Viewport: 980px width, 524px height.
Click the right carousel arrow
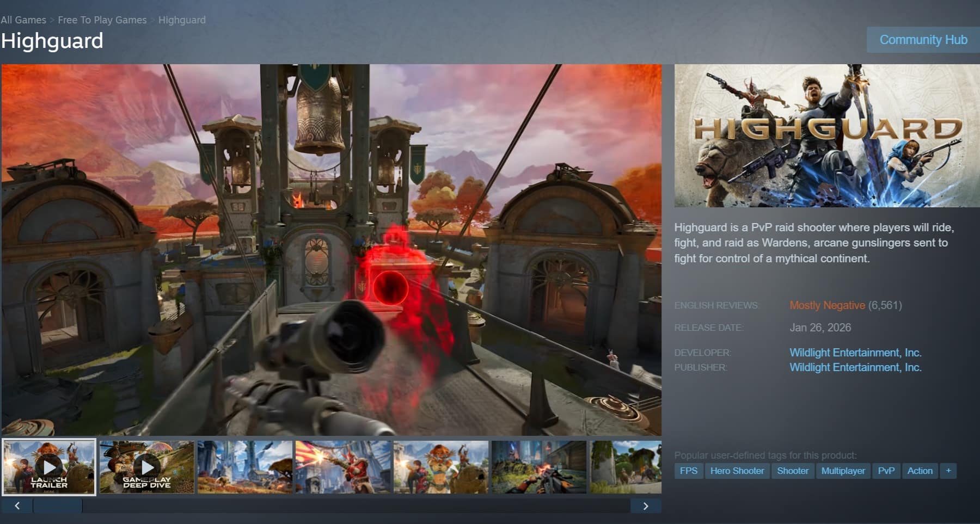point(645,506)
